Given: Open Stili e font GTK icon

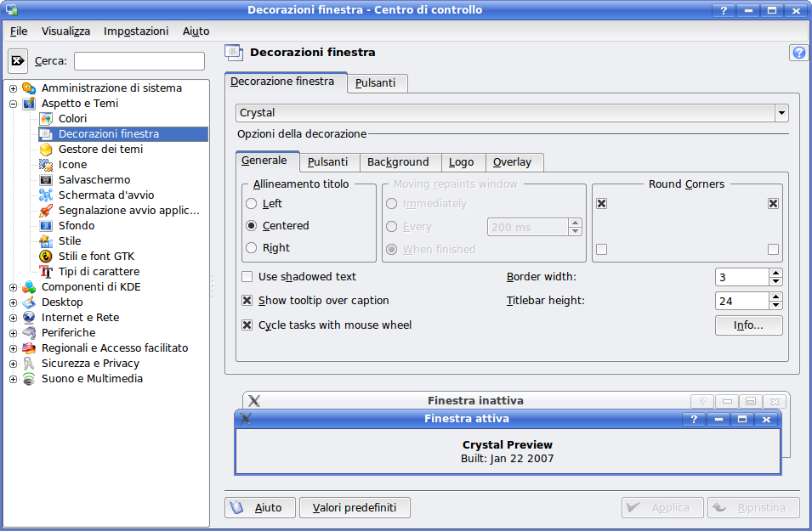Looking at the screenshot, I should (46, 257).
